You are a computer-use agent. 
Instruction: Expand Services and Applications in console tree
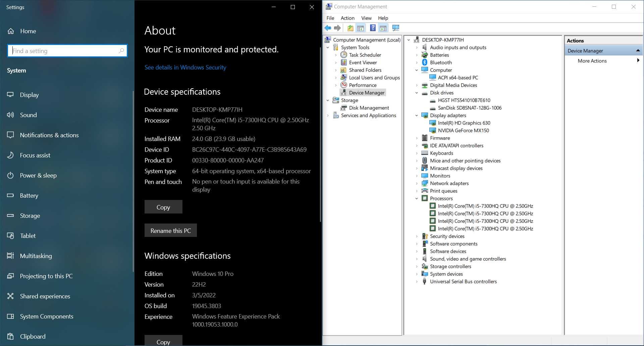(x=328, y=115)
